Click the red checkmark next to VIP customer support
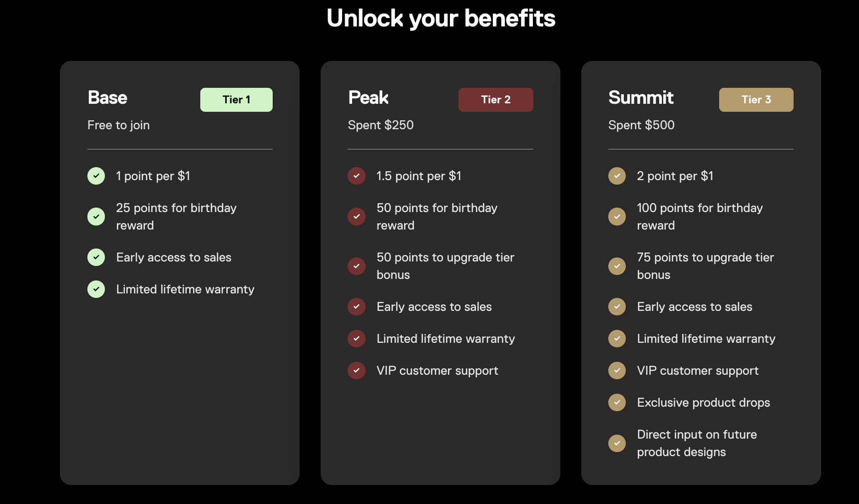Viewport: 859px width, 504px height. 357,370
